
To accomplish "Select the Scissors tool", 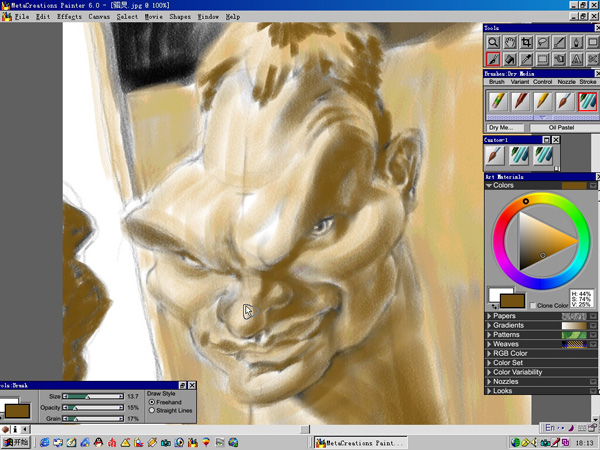I will [x=592, y=59].
